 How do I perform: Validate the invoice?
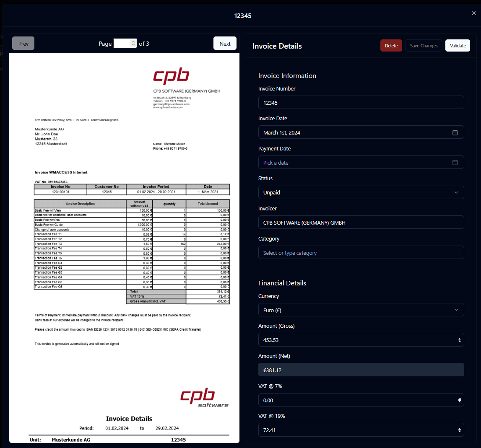[x=458, y=46]
